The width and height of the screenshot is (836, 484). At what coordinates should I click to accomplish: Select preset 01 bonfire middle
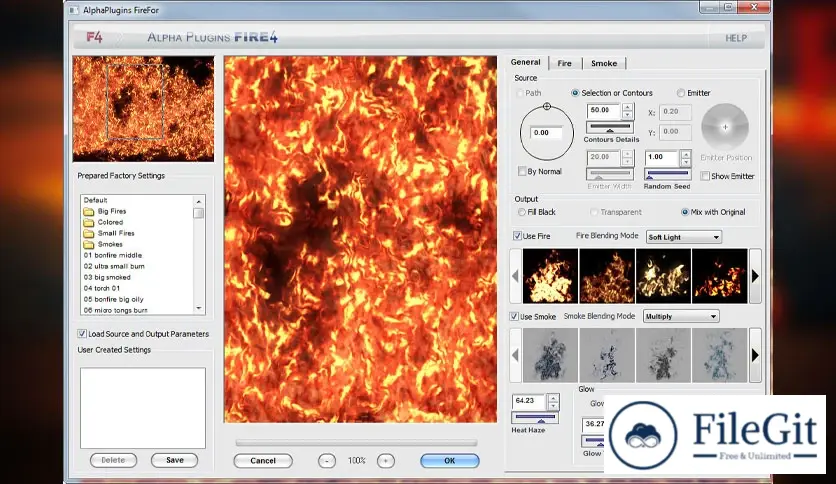(x=112, y=255)
